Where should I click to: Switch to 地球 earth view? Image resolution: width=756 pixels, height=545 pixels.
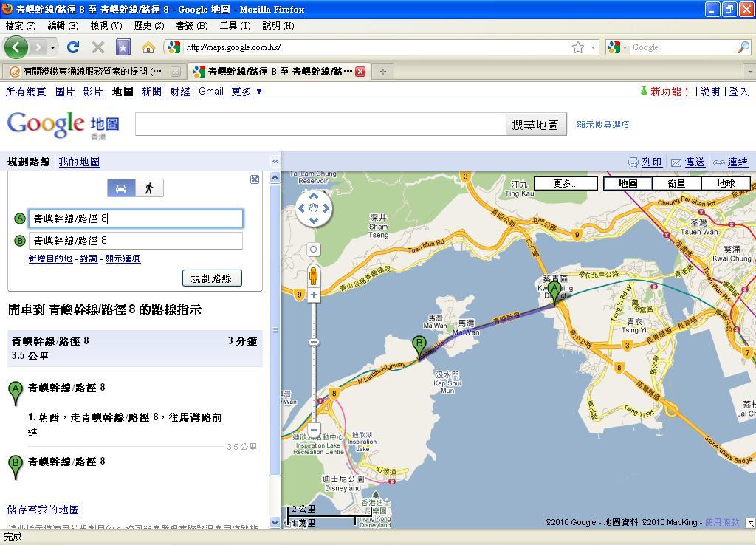click(x=726, y=183)
